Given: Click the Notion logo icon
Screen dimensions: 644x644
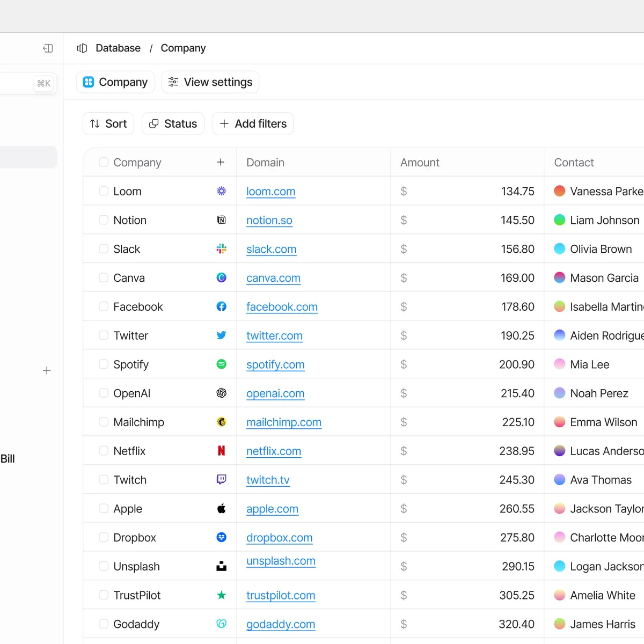Looking at the screenshot, I should pos(221,220).
